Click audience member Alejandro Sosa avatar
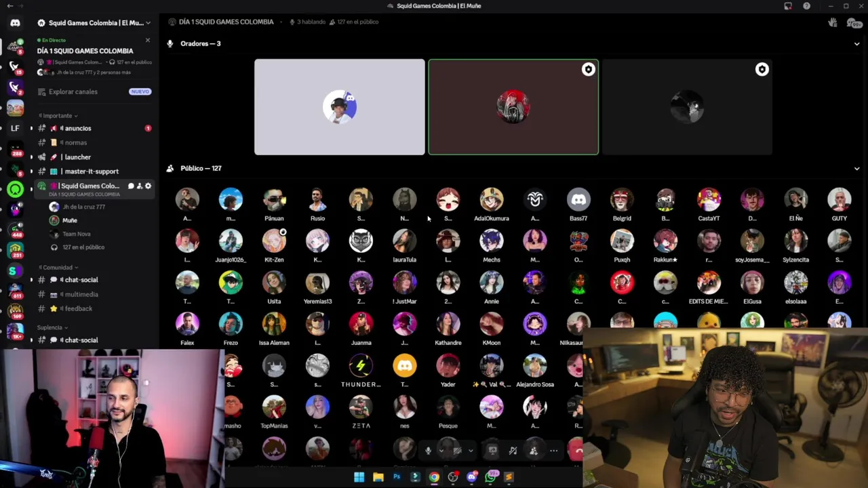 [535, 366]
